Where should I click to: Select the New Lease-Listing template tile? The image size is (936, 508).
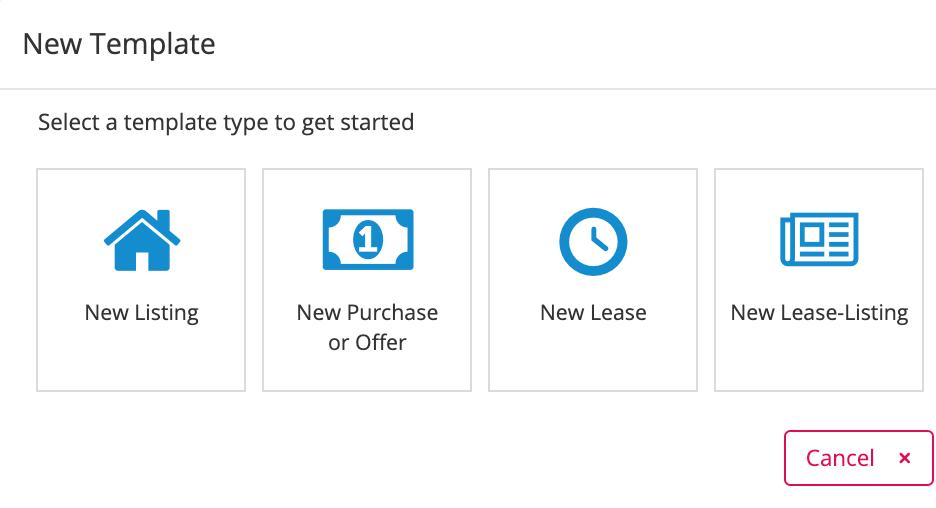(x=819, y=279)
